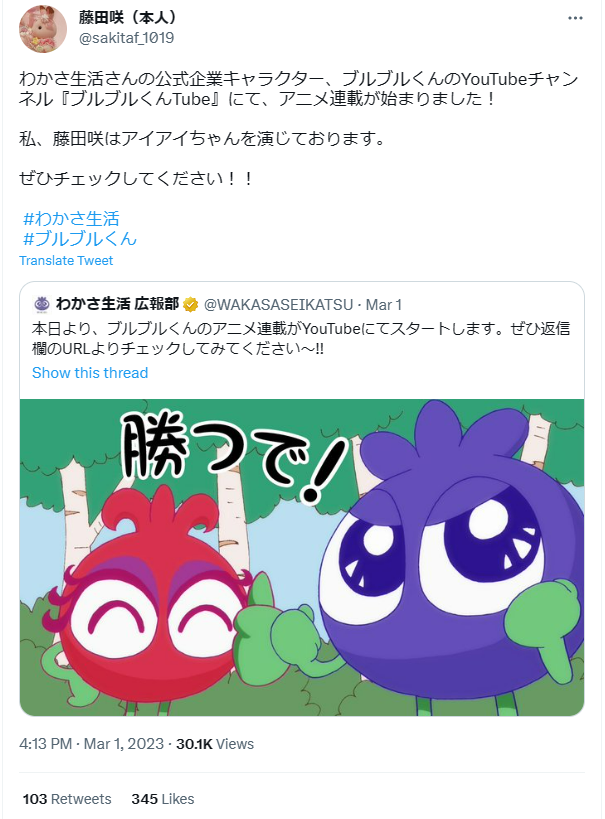Viewport: 605px width, 819px height.
Task: Show the 345 Likes list
Action: click(x=162, y=799)
